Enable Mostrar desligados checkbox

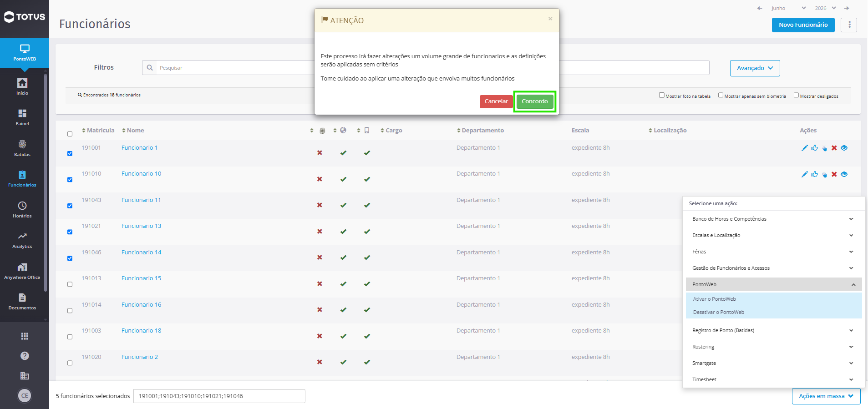click(x=796, y=95)
